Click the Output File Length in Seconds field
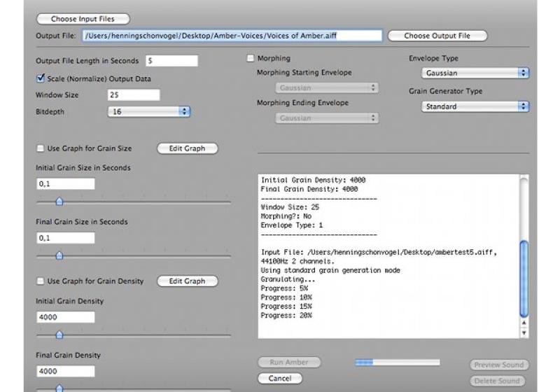560x392 pixels. (171, 61)
